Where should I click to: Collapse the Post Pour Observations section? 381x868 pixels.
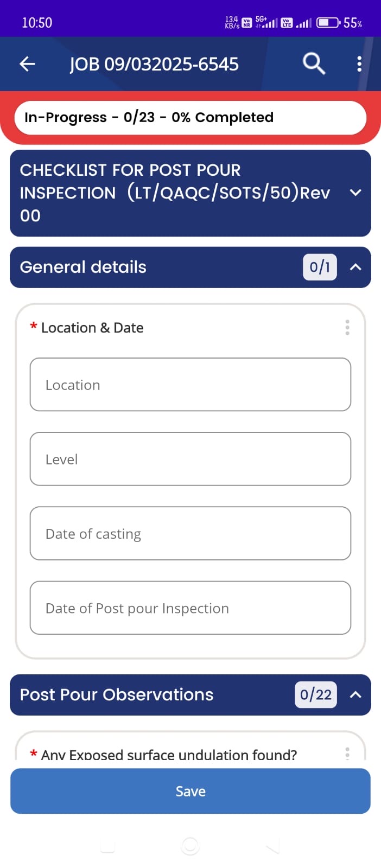(x=355, y=694)
